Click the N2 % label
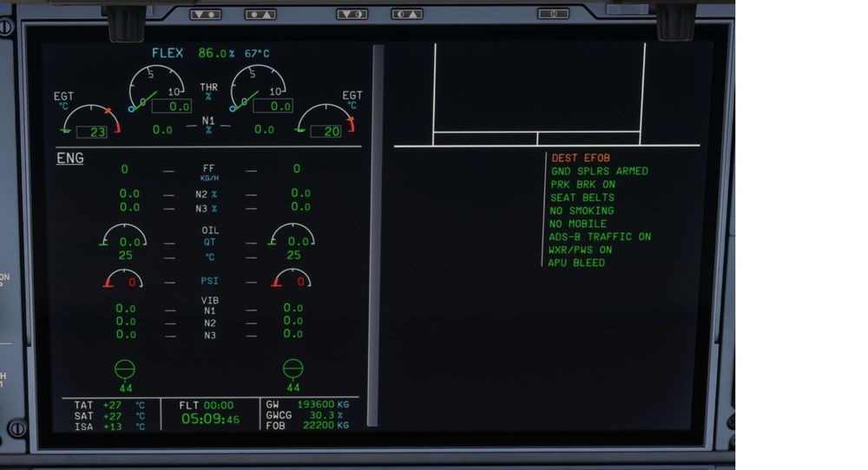The width and height of the screenshot is (868, 470). (x=206, y=194)
